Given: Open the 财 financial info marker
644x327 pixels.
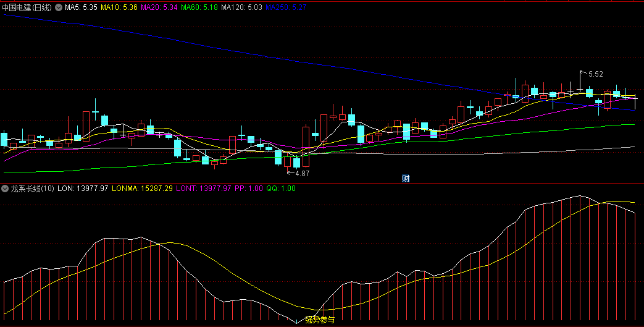Looking at the screenshot, I should [406, 179].
